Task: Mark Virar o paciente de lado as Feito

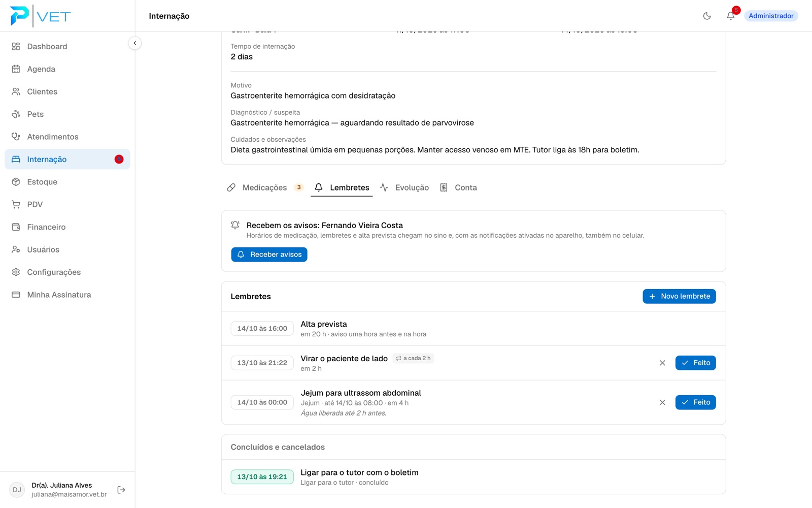Action: [695, 363]
